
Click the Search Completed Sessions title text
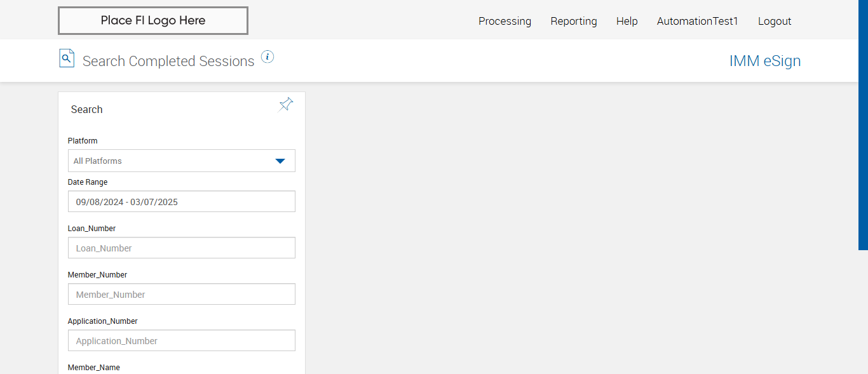pos(168,62)
